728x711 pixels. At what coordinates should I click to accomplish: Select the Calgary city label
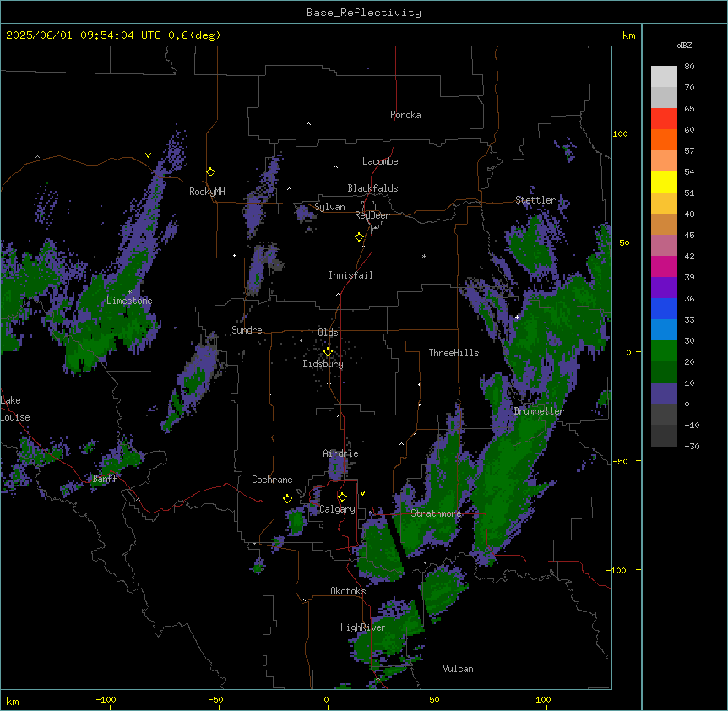[338, 509]
